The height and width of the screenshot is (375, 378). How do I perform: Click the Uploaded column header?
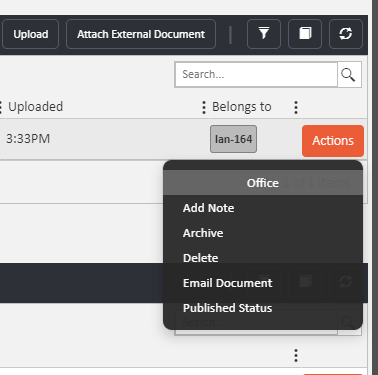coord(35,107)
